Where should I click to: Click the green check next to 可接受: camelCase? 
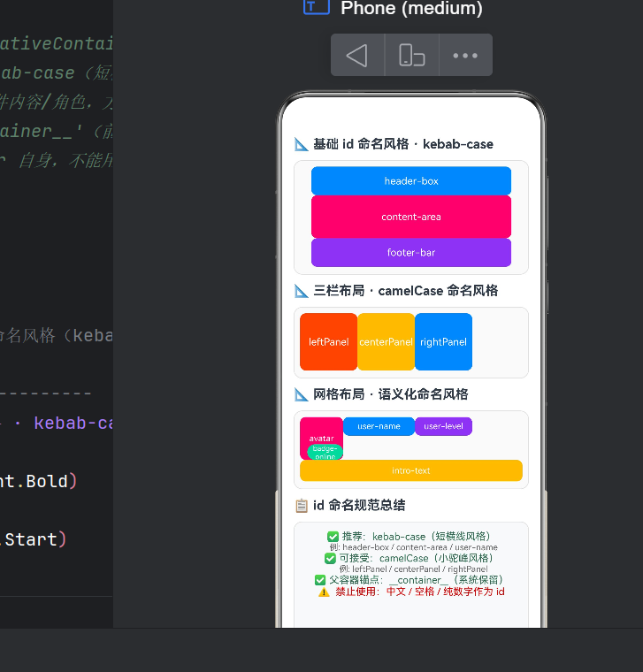(x=330, y=559)
